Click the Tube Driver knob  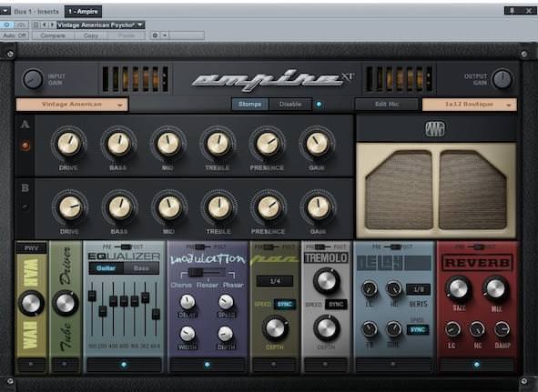click(x=66, y=303)
